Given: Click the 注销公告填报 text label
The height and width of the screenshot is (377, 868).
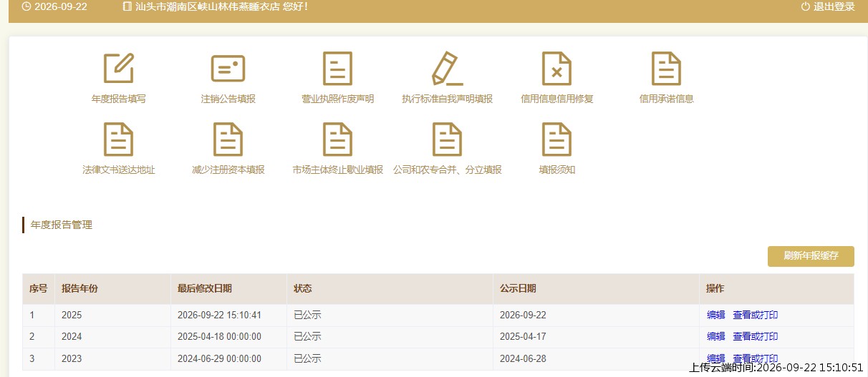Looking at the screenshot, I should 228,99.
